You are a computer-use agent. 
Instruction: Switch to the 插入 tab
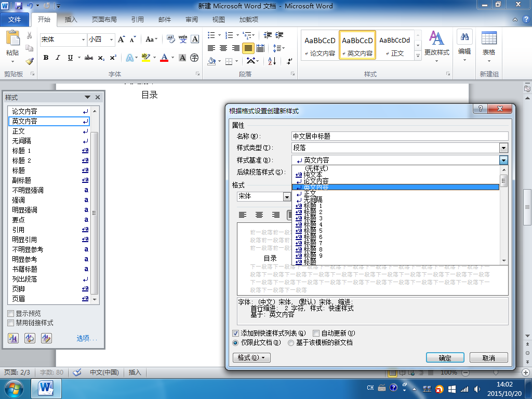coord(71,20)
